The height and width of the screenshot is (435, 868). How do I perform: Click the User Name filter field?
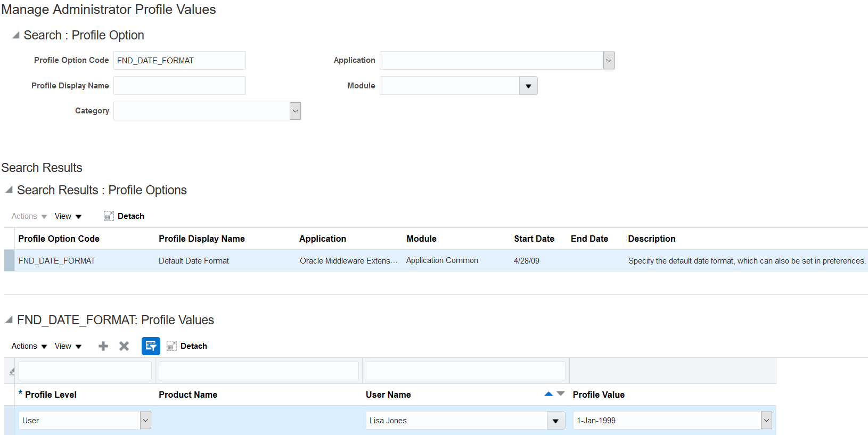[465, 371]
